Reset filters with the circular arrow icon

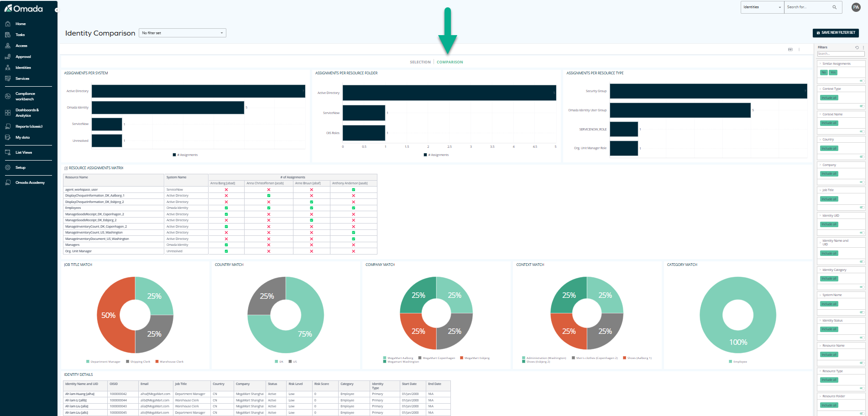(857, 47)
